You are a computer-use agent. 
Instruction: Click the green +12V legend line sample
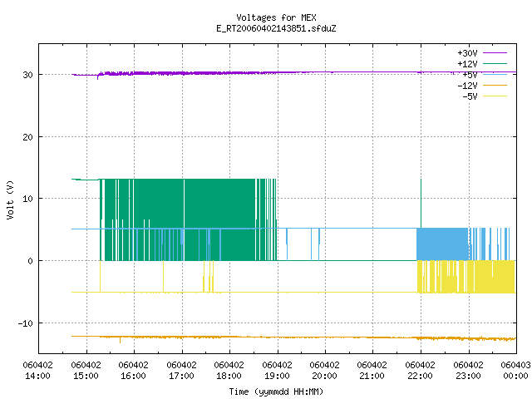point(495,63)
